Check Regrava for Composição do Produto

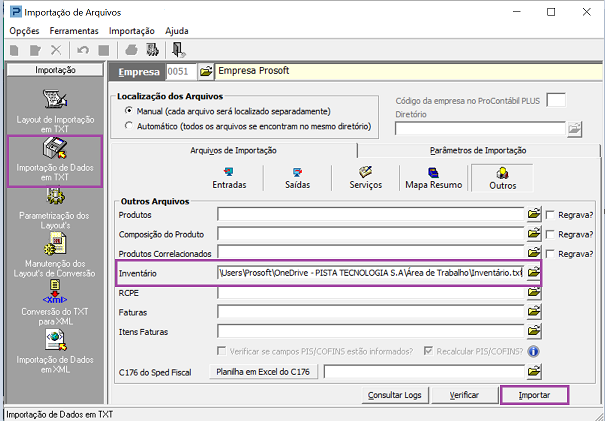click(x=551, y=234)
